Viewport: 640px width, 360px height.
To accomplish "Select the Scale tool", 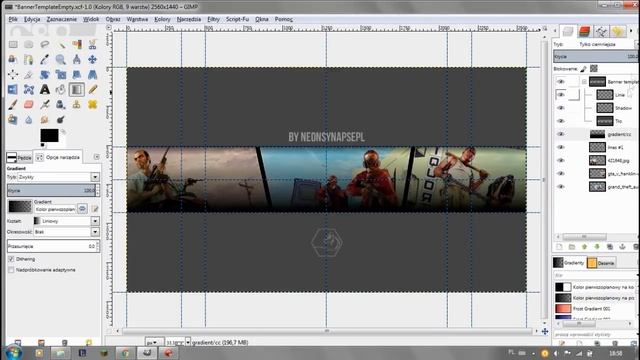I will coord(61,74).
